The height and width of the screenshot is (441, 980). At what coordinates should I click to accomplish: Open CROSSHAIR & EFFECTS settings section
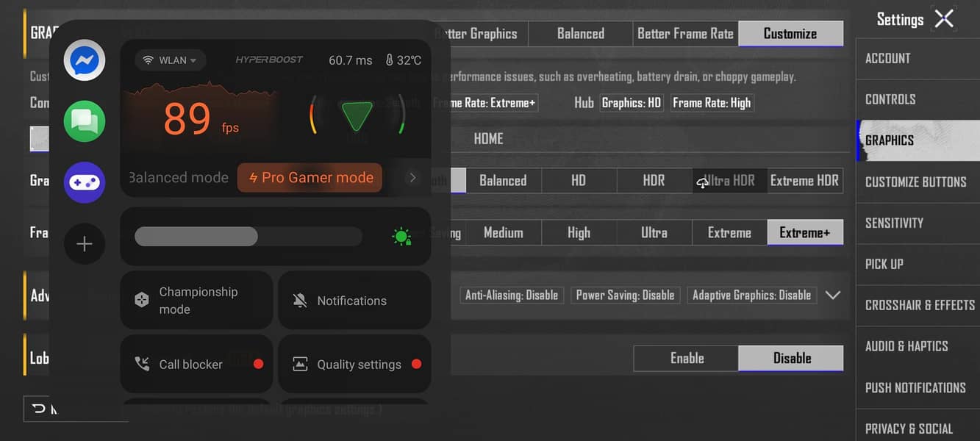918,306
